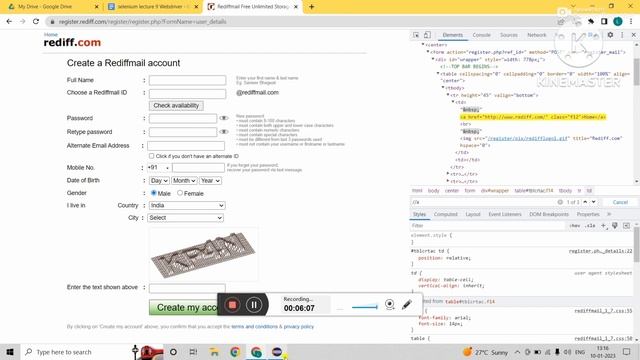
Task: Check the no alternate ID checkbox
Action: [151, 156]
